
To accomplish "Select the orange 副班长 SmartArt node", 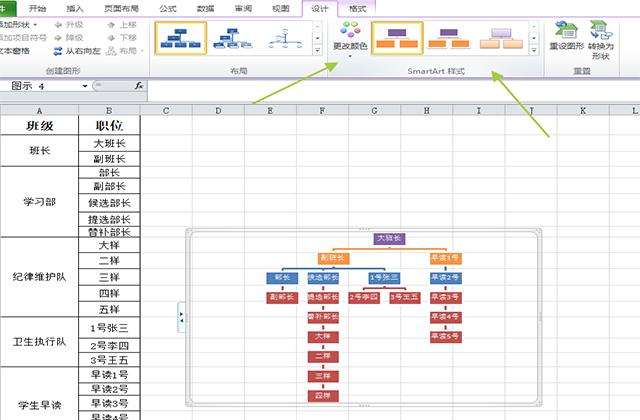I will coord(333,258).
